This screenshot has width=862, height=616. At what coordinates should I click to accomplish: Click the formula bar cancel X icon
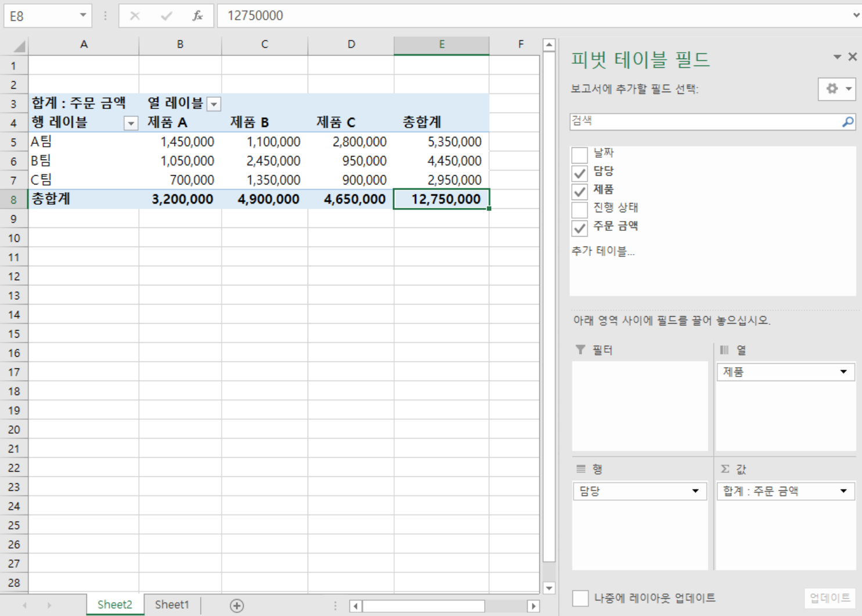tap(135, 16)
